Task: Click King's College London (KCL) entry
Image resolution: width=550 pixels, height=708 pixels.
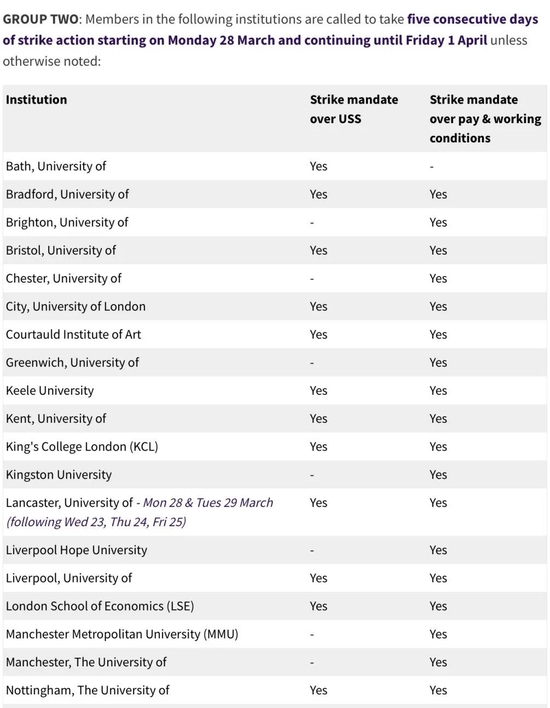Action: pyautogui.click(x=82, y=447)
